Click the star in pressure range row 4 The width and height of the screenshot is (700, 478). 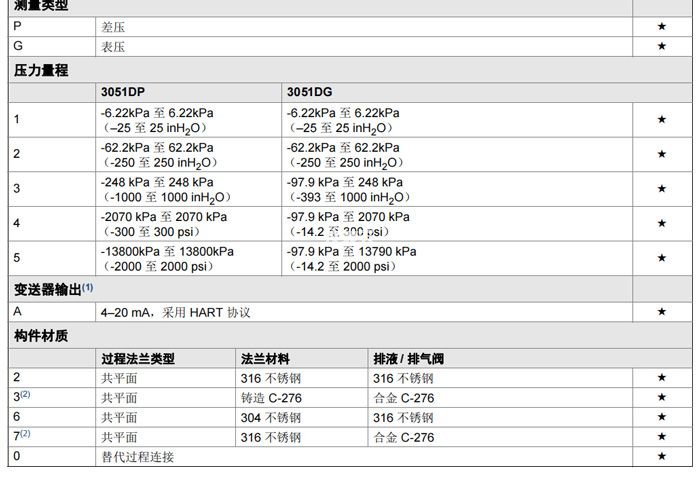click(x=662, y=224)
